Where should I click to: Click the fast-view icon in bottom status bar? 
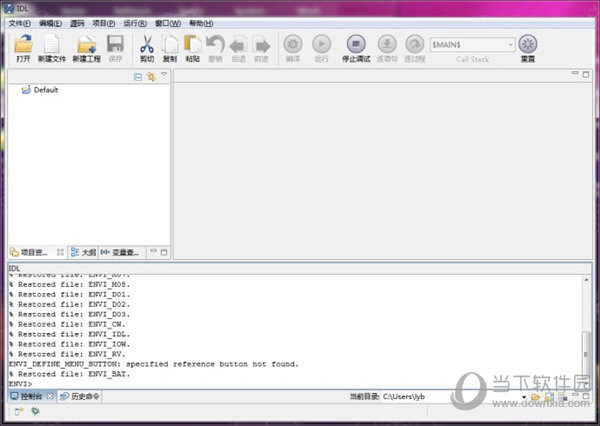point(19,411)
